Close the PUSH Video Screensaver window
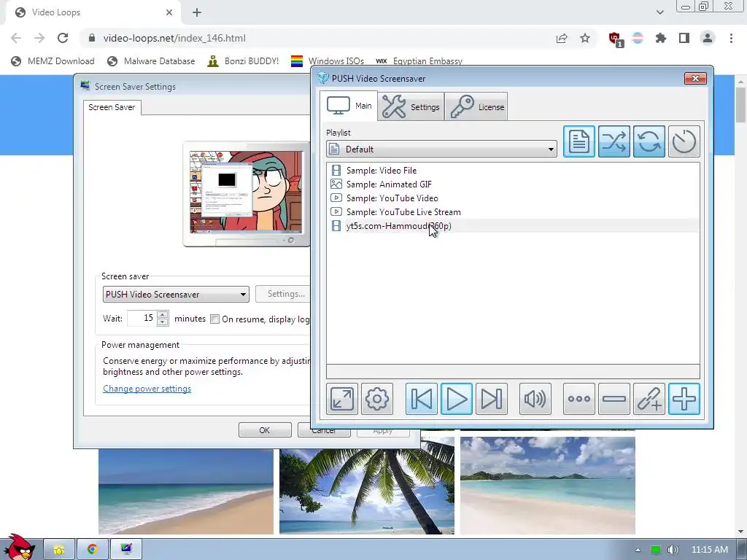The width and height of the screenshot is (747, 560). (695, 78)
